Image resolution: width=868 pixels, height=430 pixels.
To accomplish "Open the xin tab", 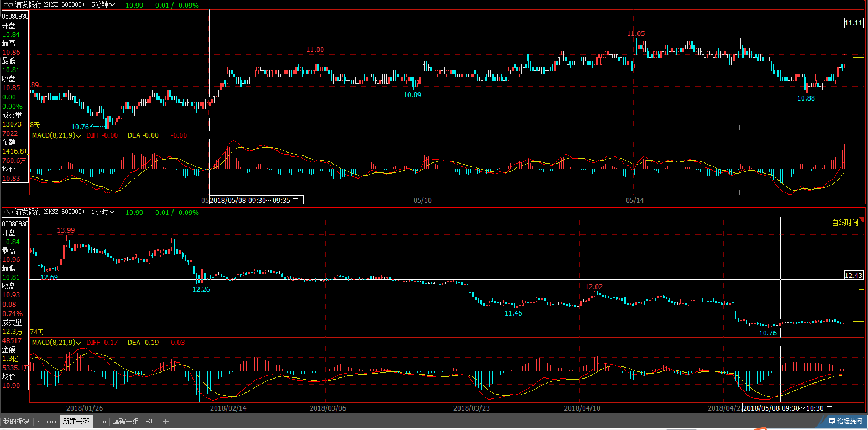I will pyautogui.click(x=101, y=422).
